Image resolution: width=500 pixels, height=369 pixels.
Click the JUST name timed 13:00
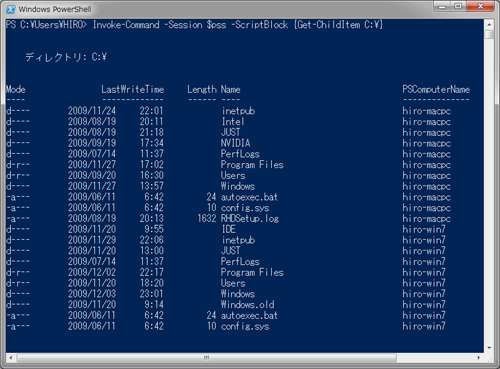coord(230,250)
